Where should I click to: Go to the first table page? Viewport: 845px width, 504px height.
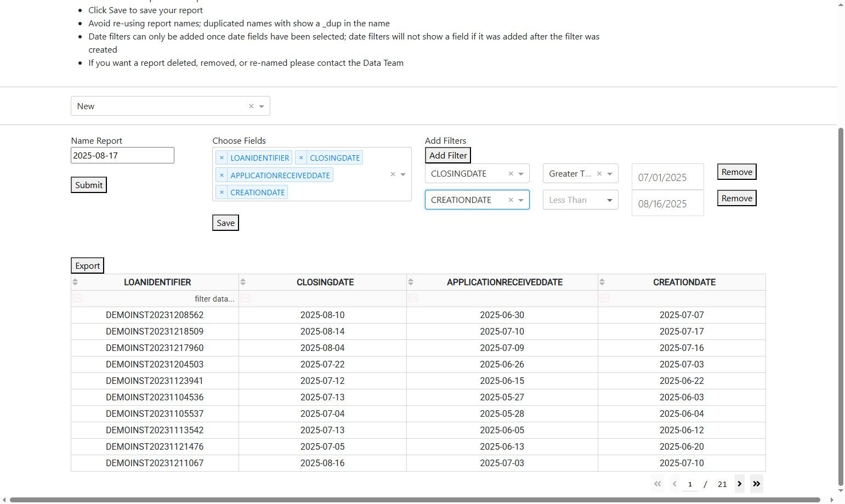click(x=657, y=484)
